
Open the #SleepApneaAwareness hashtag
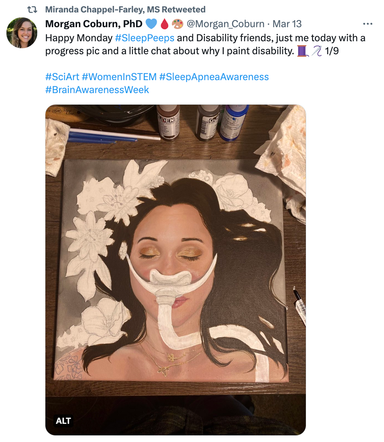214,77
